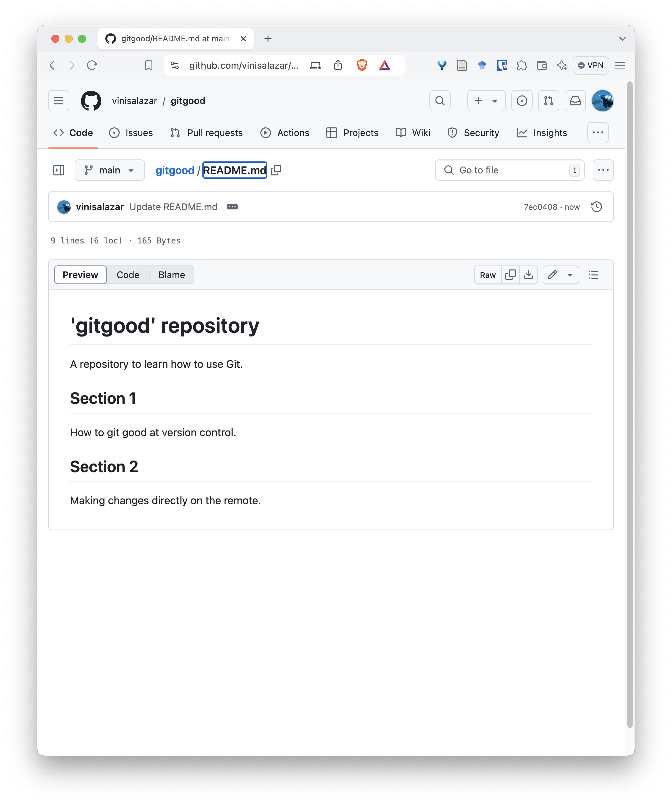Expand the create new plus dropdown
Viewport: 672px width, 805px height.
pyautogui.click(x=486, y=101)
